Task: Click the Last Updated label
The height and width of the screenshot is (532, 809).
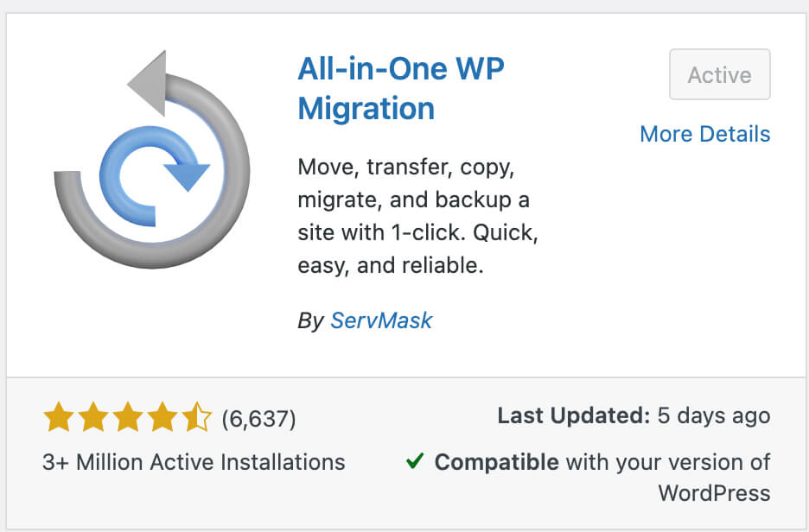Action: click(572, 415)
